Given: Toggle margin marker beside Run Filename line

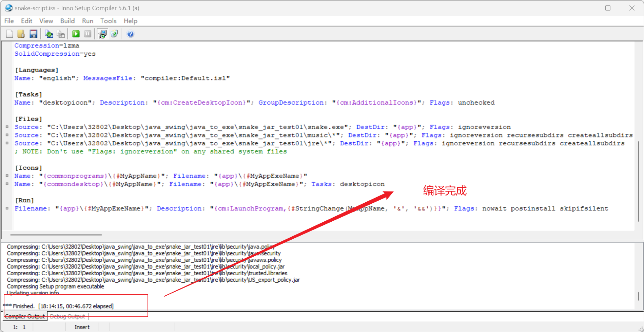Looking at the screenshot, I should (7, 208).
